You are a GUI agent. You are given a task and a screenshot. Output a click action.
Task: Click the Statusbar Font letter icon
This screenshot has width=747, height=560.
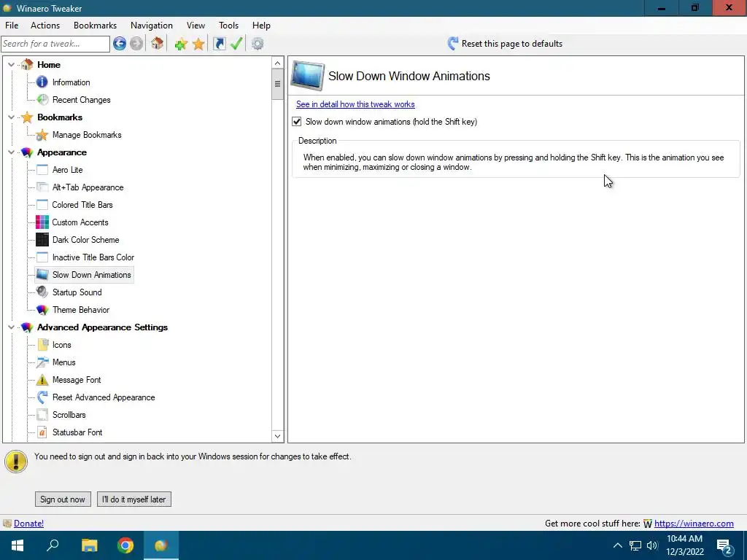pos(42,432)
